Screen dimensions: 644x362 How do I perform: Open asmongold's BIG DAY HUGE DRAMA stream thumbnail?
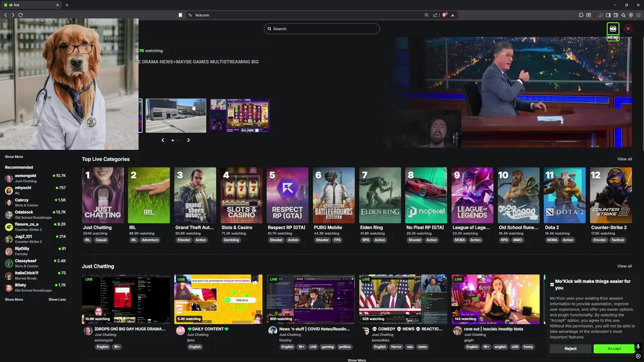tap(126, 299)
